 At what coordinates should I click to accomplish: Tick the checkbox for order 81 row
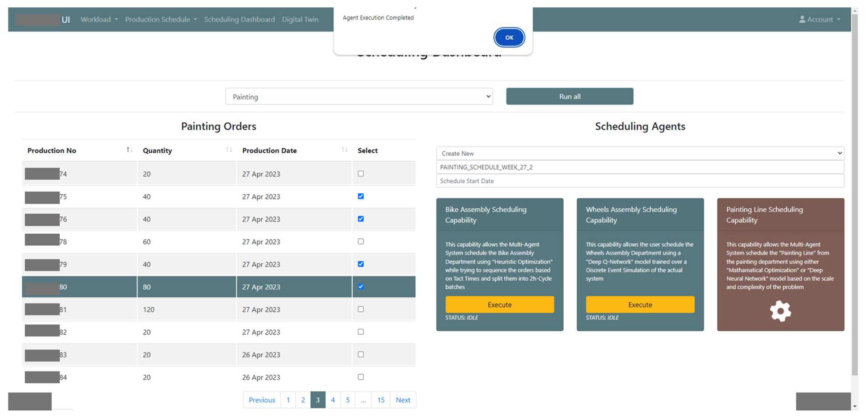[360, 309]
